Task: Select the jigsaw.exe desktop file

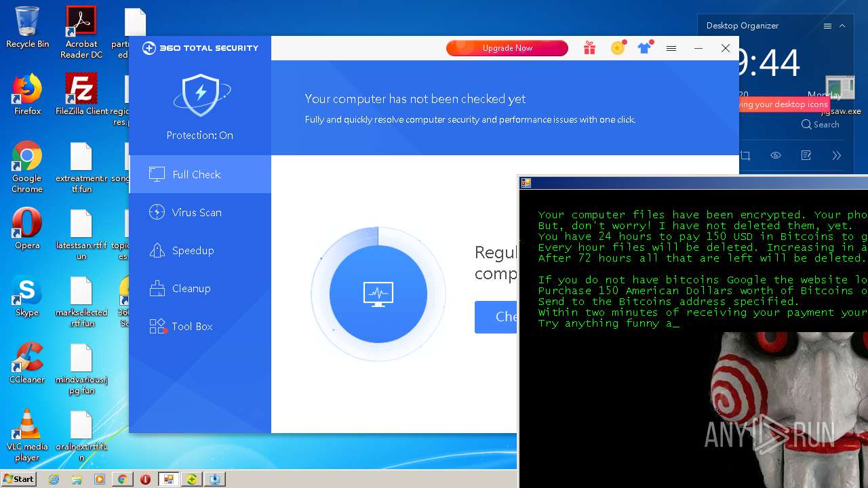Action: [841, 96]
